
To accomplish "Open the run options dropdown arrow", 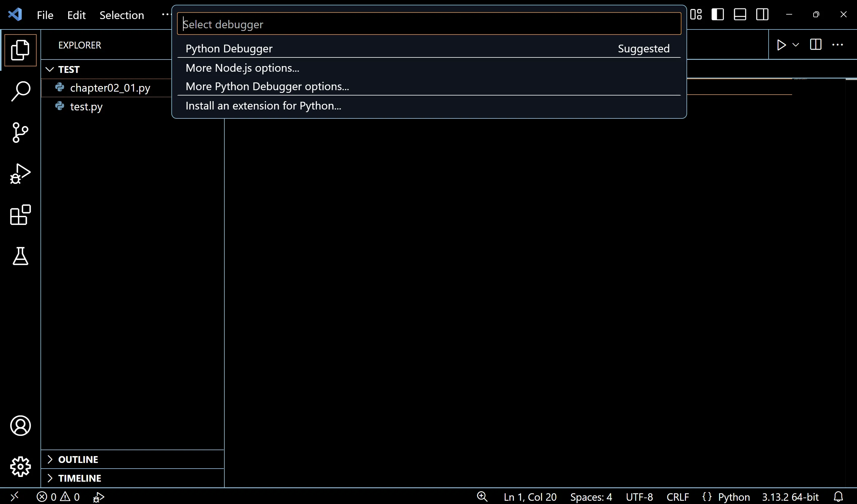I will coord(796,45).
